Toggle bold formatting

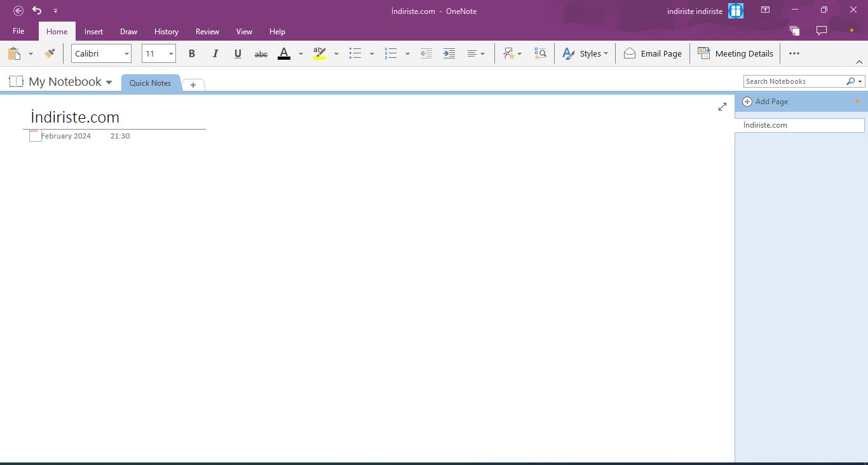(192, 54)
